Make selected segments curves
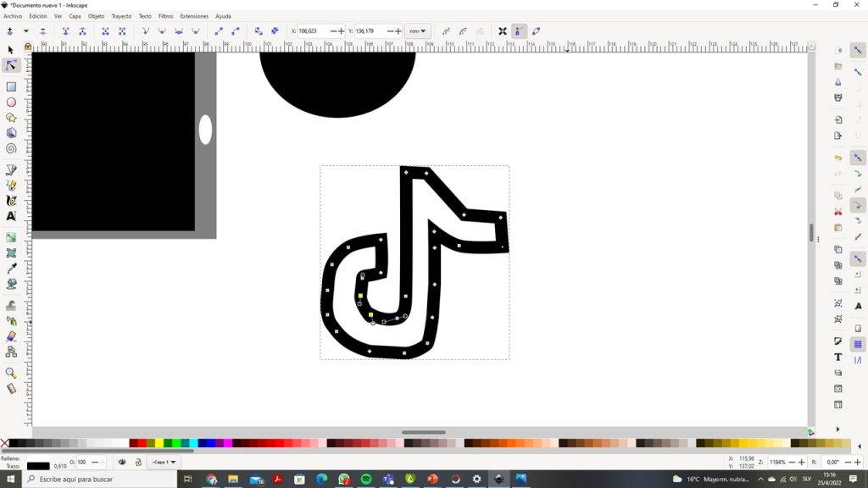 [x=236, y=31]
